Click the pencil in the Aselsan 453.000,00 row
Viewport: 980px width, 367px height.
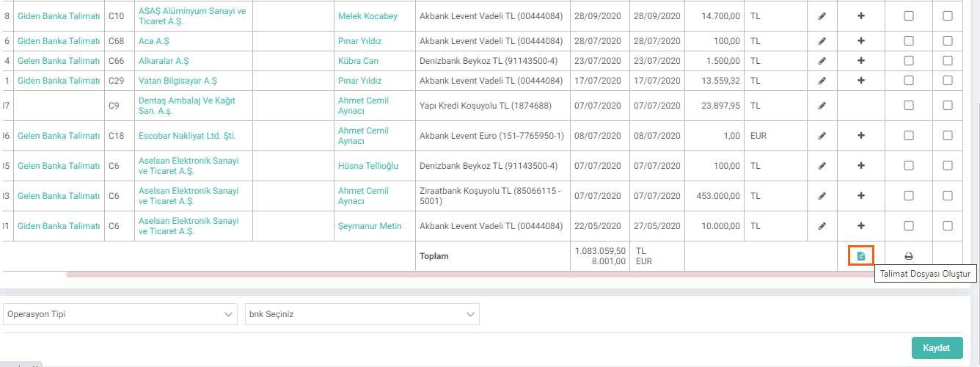pos(822,196)
